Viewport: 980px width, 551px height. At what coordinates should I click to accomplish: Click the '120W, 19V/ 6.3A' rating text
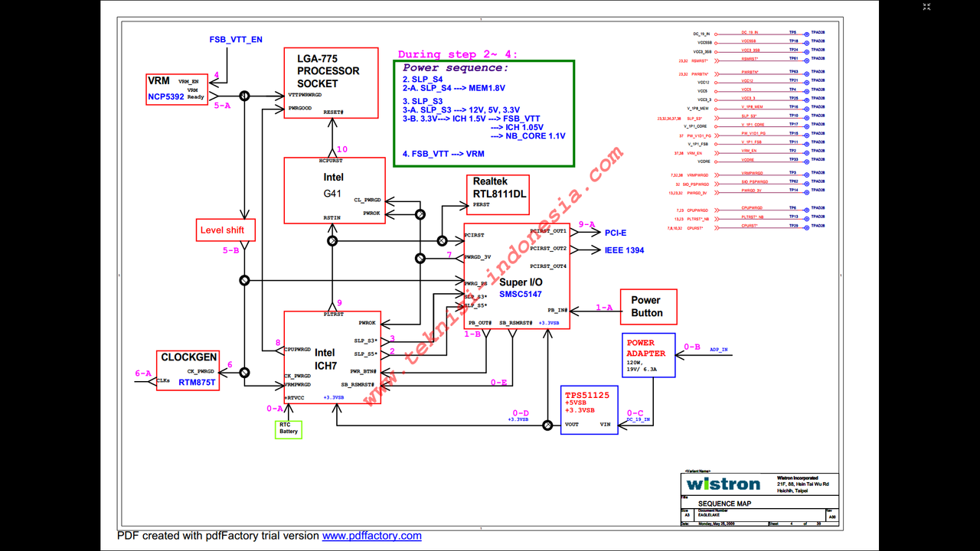coord(643,366)
